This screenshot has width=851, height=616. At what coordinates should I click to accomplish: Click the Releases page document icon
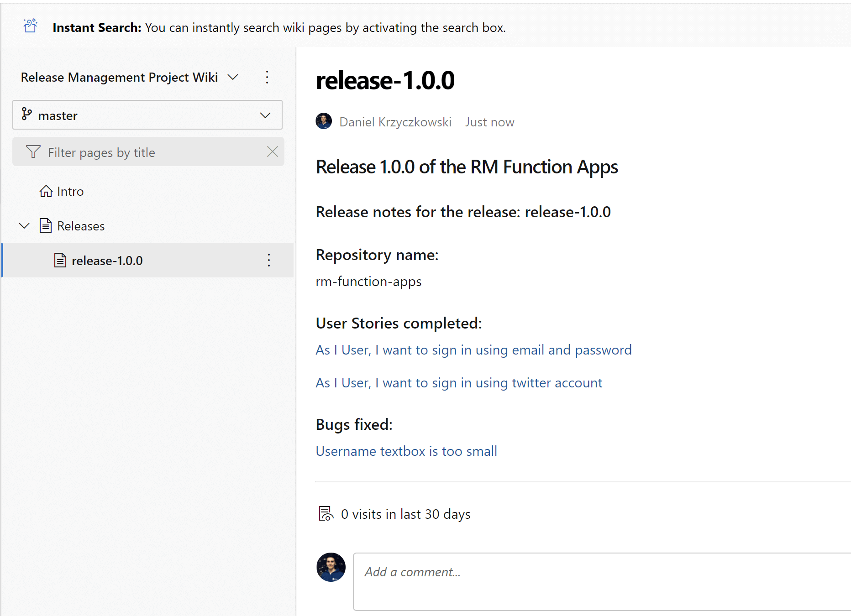46,226
